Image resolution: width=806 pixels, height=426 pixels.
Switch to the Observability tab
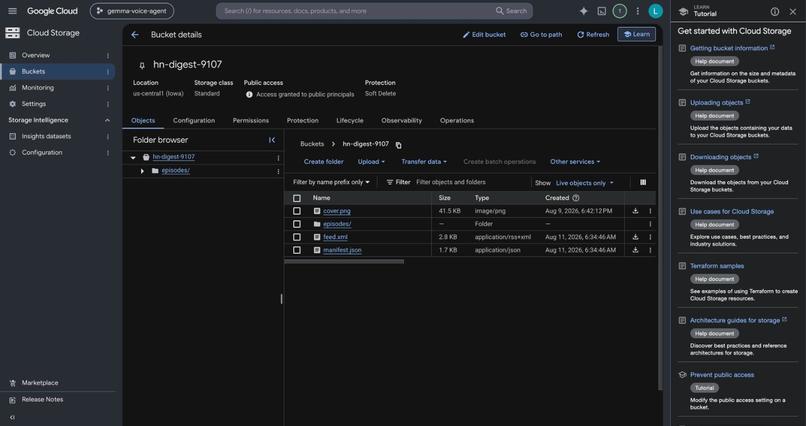click(x=401, y=120)
